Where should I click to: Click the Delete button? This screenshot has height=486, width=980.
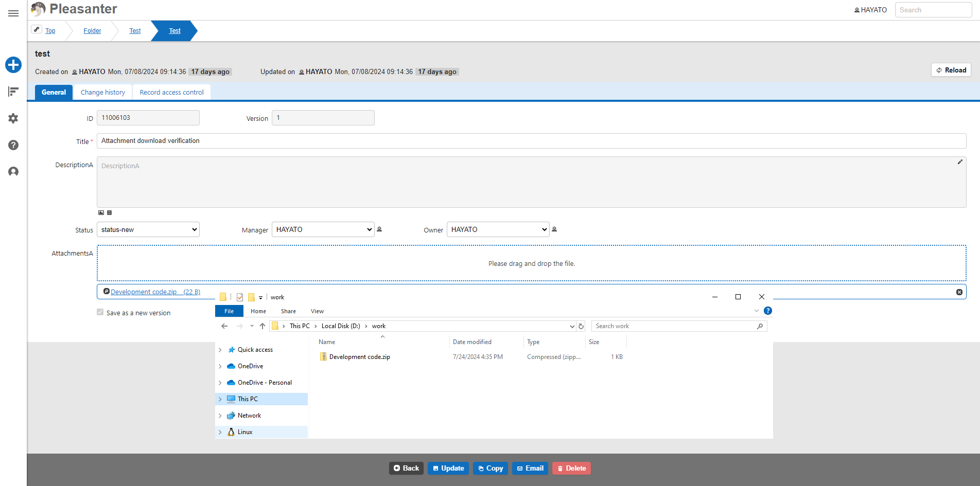tap(571, 468)
